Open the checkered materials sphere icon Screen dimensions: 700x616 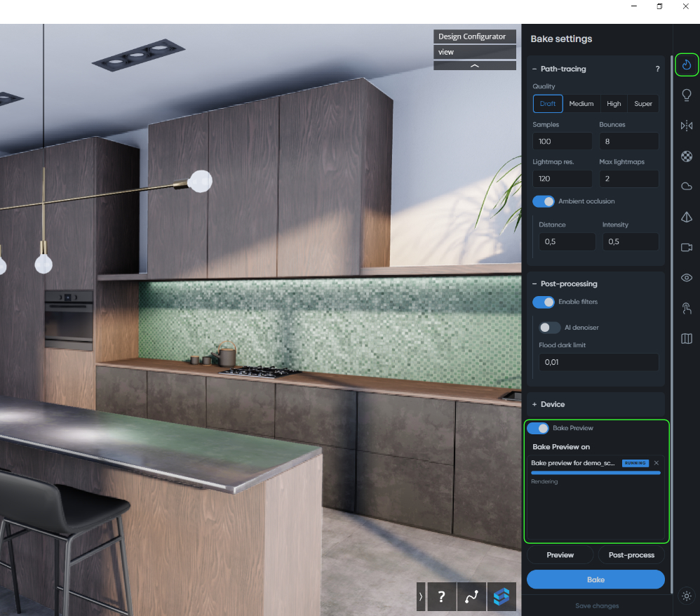tap(687, 156)
